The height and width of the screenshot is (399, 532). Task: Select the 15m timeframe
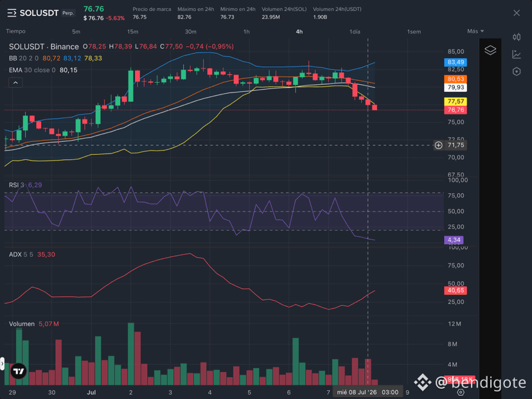click(x=132, y=31)
